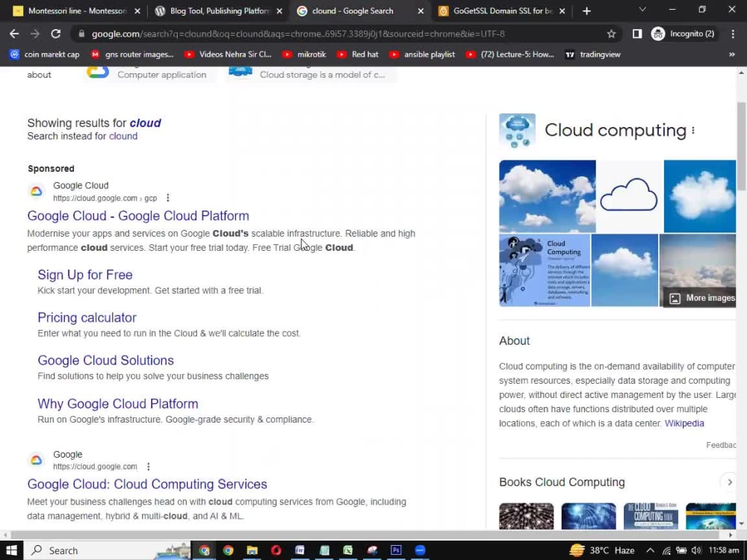Open the Red hat bookmark

pos(357,55)
